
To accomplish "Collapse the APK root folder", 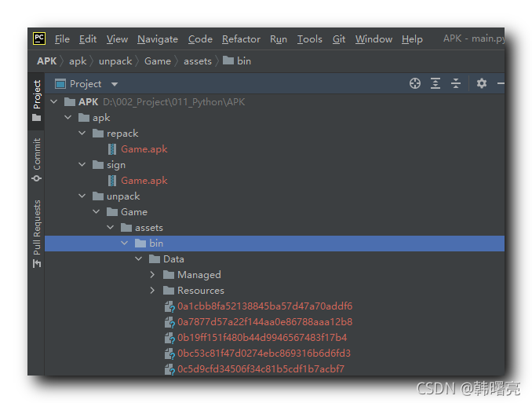I will [x=54, y=101].
